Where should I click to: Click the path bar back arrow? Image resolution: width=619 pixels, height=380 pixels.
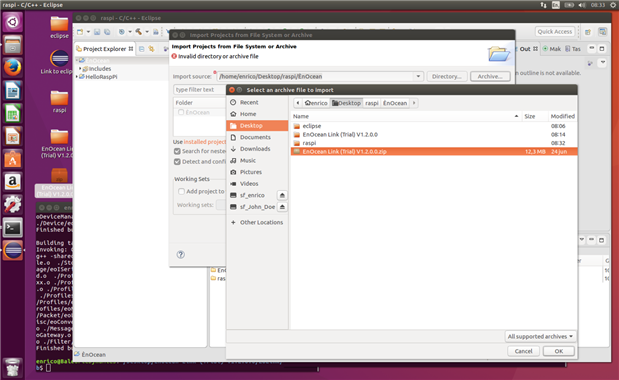pos(298,103)
